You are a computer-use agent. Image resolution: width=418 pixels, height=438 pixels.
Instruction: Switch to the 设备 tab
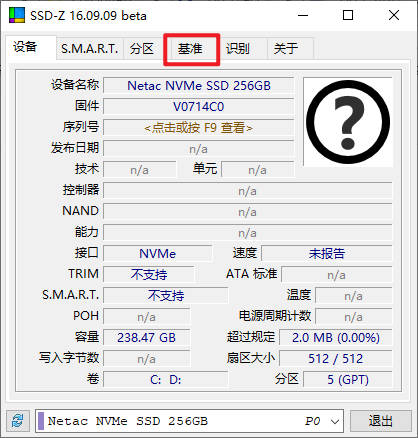coord(25,47)
